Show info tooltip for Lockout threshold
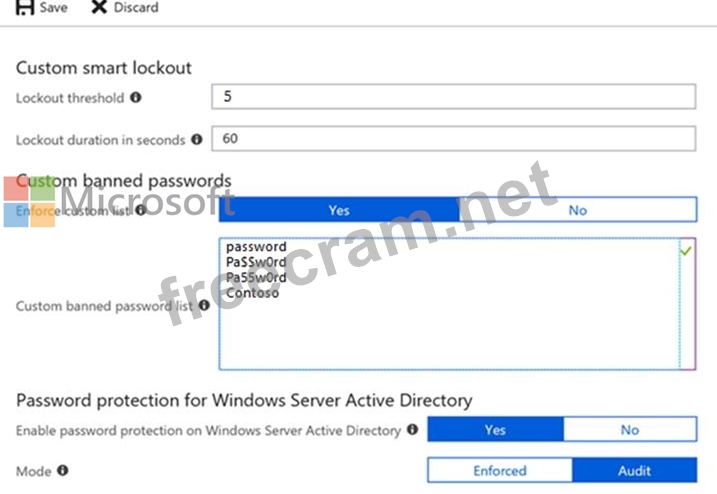The height and width of the screenshot is (494, 717). (x=136, y=97)
